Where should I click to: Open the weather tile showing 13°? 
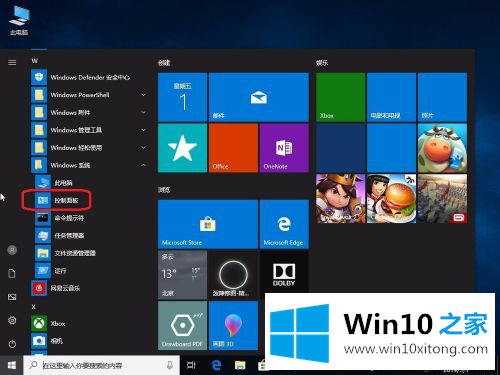[182, 275]
